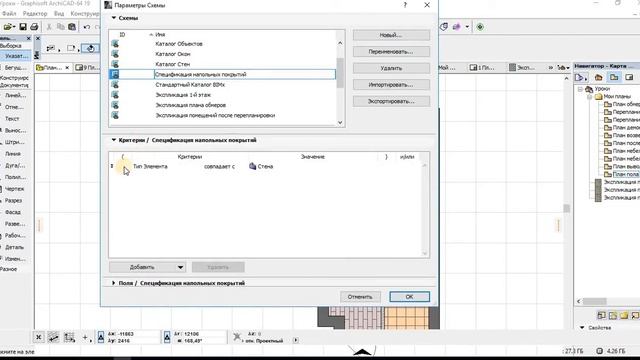This screenshot has width=640, height=360.
Task: Click the Save icon in the toolbar
Action: click(23, 27)
